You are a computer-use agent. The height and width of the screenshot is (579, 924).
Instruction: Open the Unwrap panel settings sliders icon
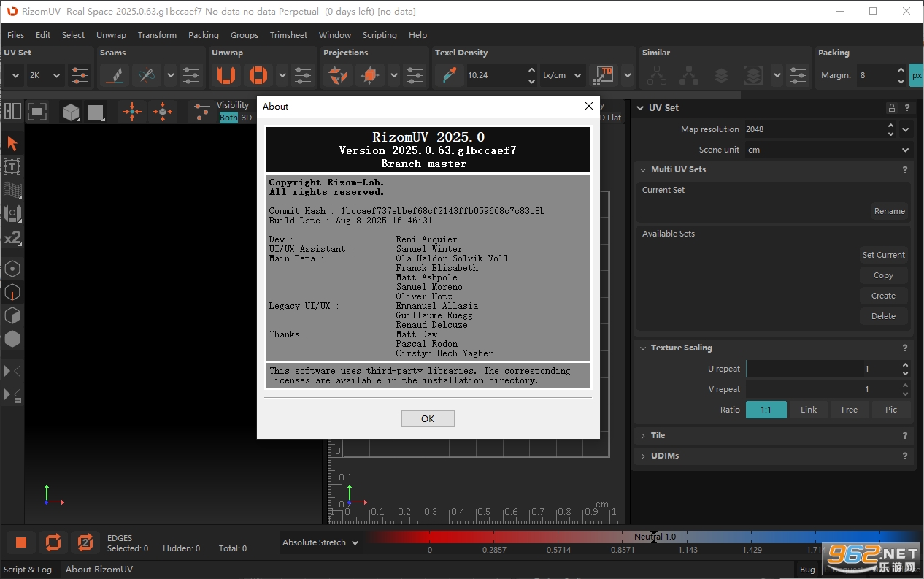303,75
